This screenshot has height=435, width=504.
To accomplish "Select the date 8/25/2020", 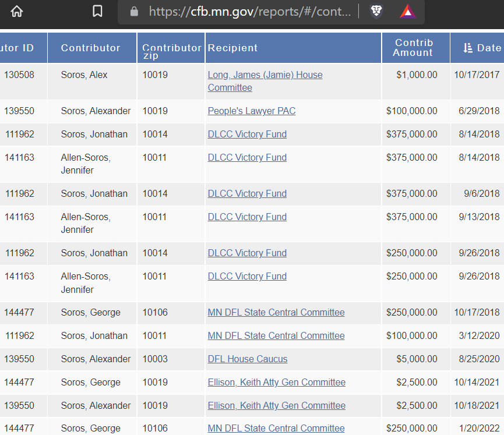I will 479,359.
